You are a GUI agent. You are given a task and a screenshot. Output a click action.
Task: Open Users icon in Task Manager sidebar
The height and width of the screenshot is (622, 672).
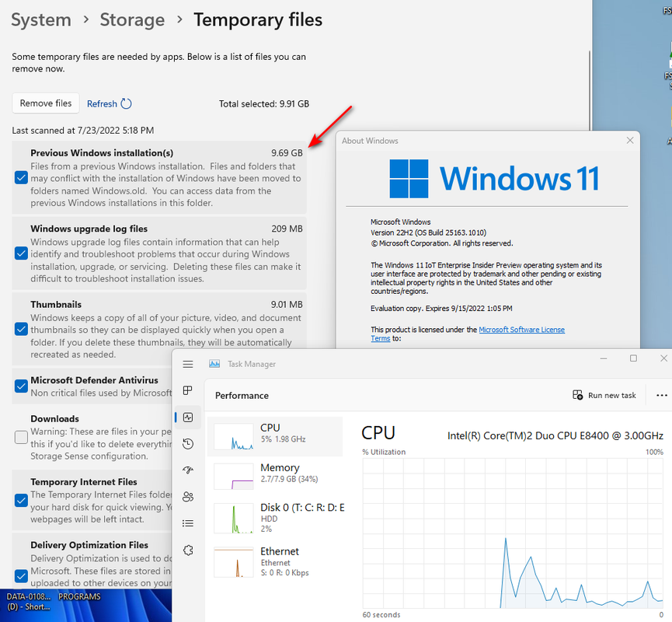pos(188,497)
